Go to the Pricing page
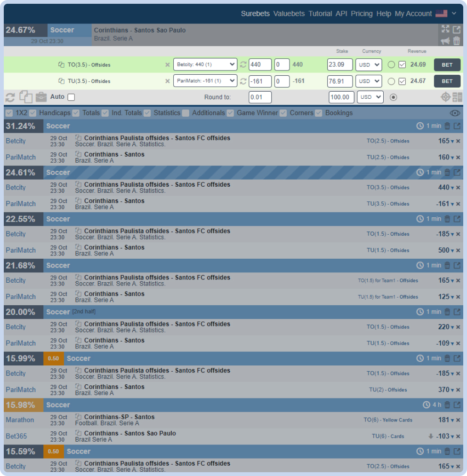This screenshot has width=467, height=476. click(362, 14)
